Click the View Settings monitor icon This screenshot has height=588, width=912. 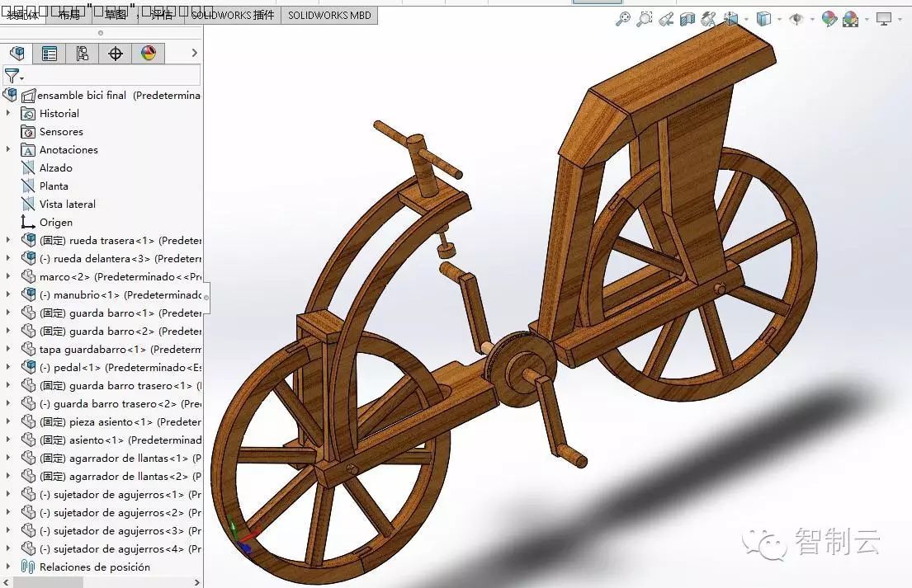(883, 19)
